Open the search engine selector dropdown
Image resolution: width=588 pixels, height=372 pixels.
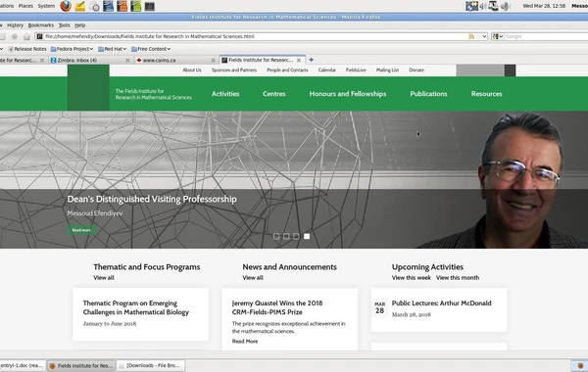[497, 36]
